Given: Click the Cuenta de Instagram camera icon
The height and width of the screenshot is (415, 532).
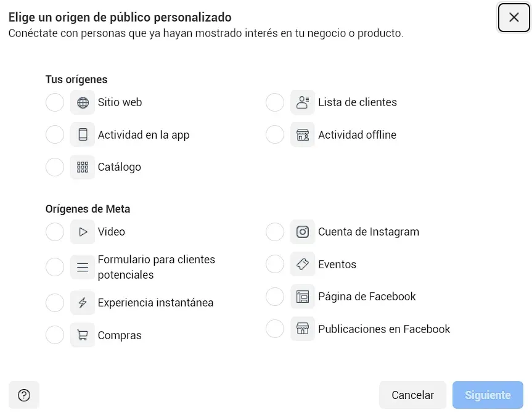Looking at the screenshot, I should point(303,232).
